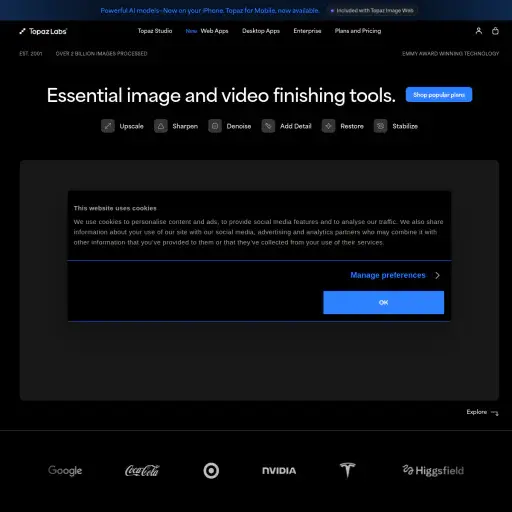Screen dimensions: 512x512
Task: Click the Explore arrow icon
Action: [495, 413]
